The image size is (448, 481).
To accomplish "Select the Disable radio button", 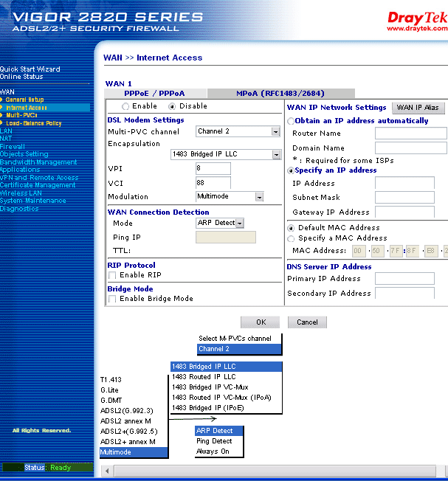I will coord(172,106).
